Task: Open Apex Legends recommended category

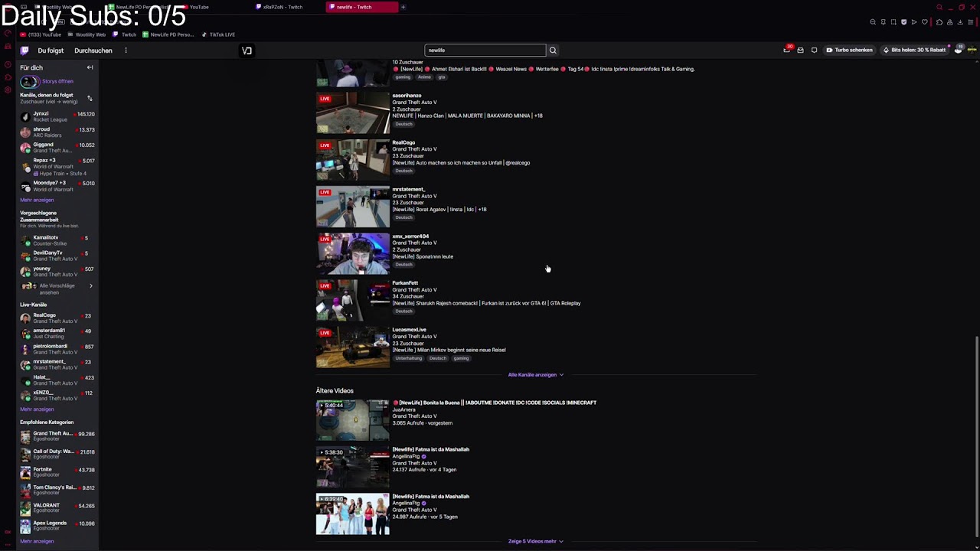Action: coord(58,526)
